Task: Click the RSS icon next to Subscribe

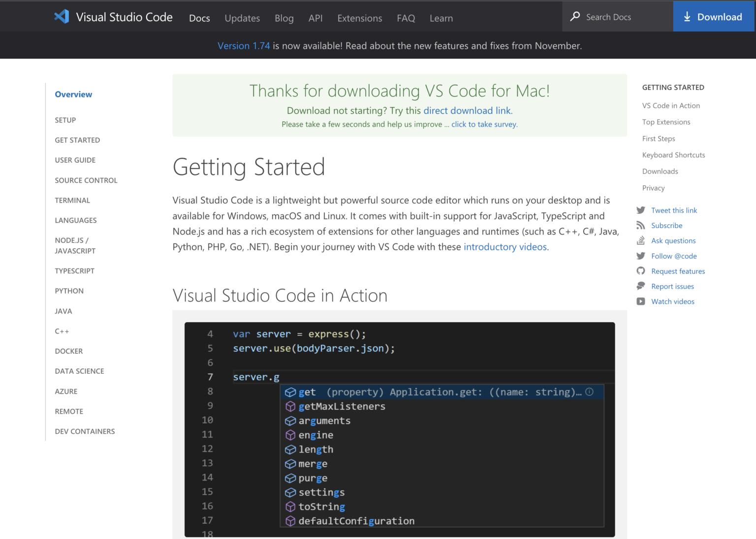Action: [x=641, y=225]
